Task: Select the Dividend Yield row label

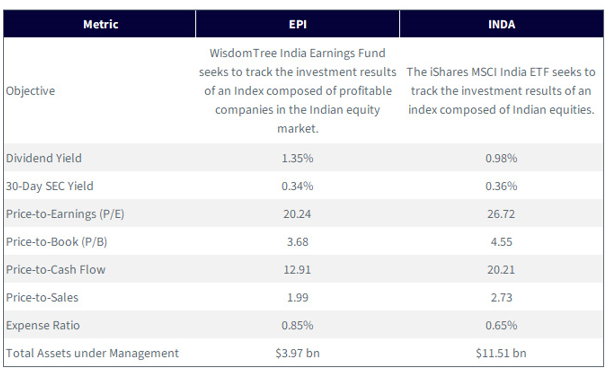Action: (x=44, y=158)
